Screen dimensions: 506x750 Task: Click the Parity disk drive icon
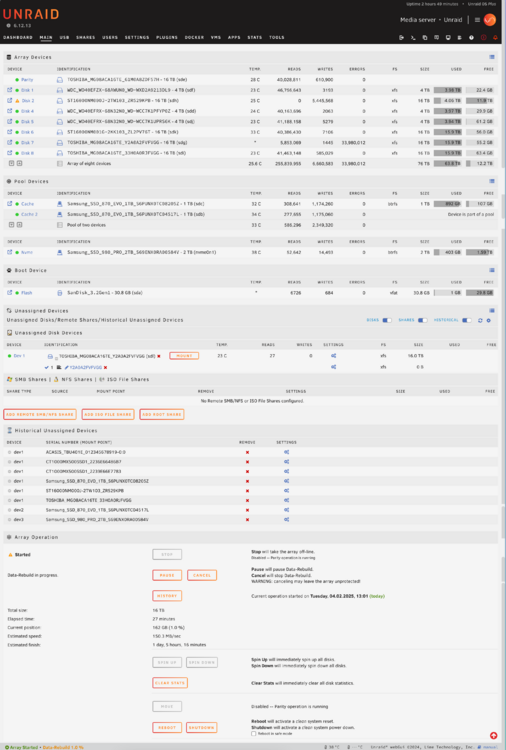coord(60,80)
